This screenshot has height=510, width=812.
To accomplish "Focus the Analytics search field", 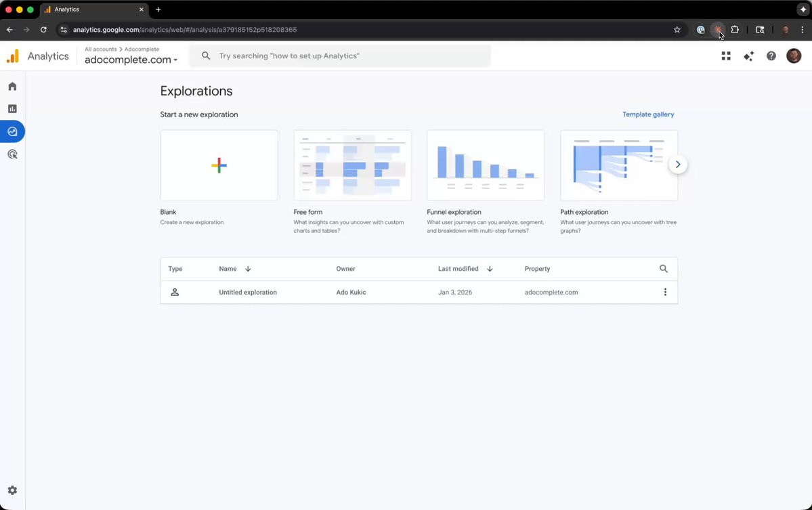I will coord(340,56).
